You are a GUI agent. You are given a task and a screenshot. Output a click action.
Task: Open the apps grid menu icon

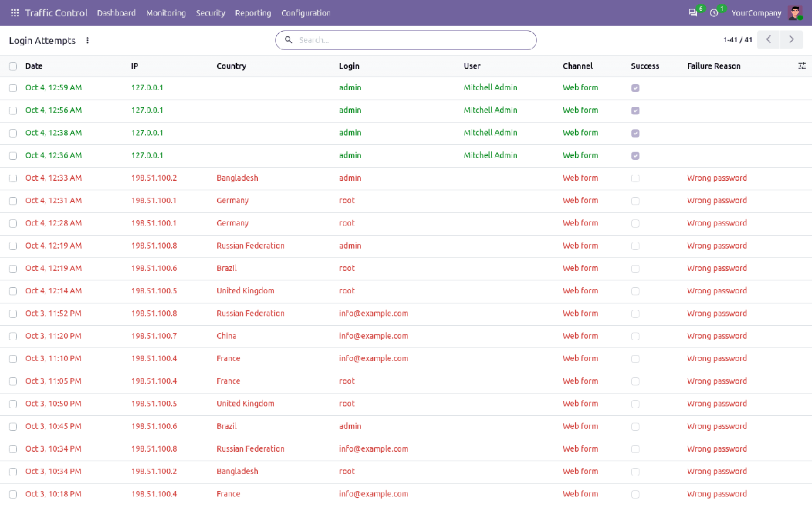tap(15, 13)
